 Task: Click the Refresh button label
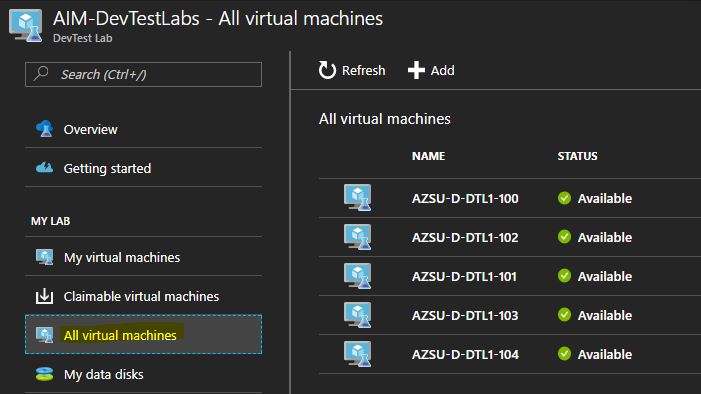363,71
